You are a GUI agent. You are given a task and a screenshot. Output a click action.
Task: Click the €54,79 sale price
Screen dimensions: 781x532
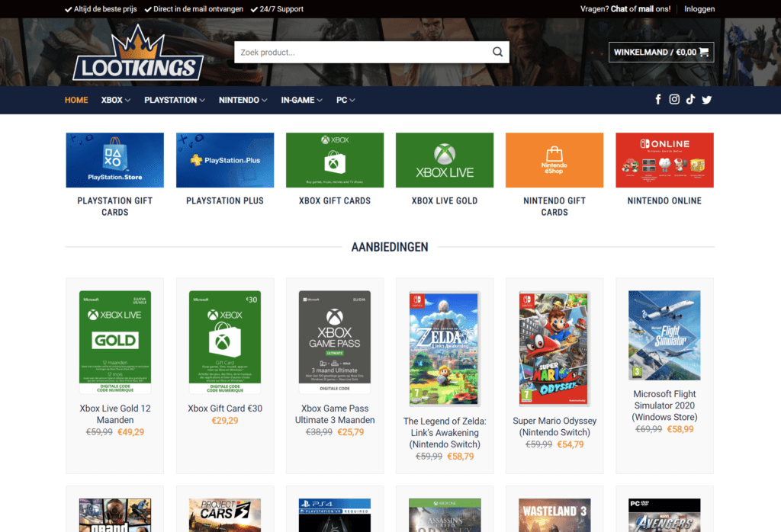coord(570,445)
